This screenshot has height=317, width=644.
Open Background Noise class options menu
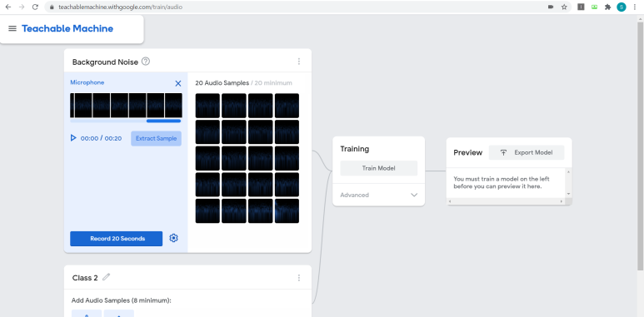pyautogui.click(x=298, y=62)
